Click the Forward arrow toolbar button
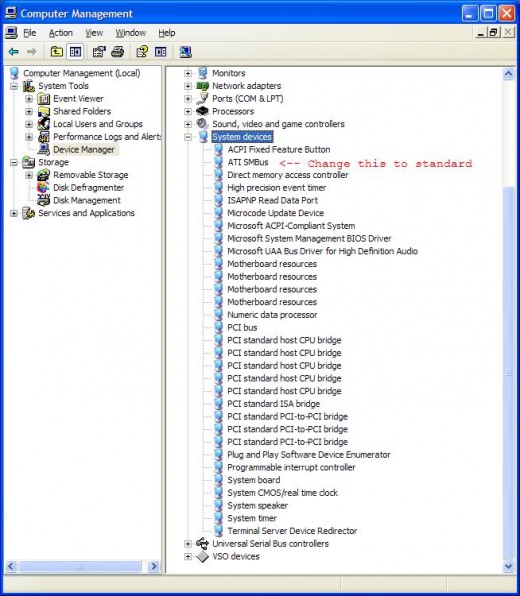This screenshot has height=596, width=520. point(32,51)
